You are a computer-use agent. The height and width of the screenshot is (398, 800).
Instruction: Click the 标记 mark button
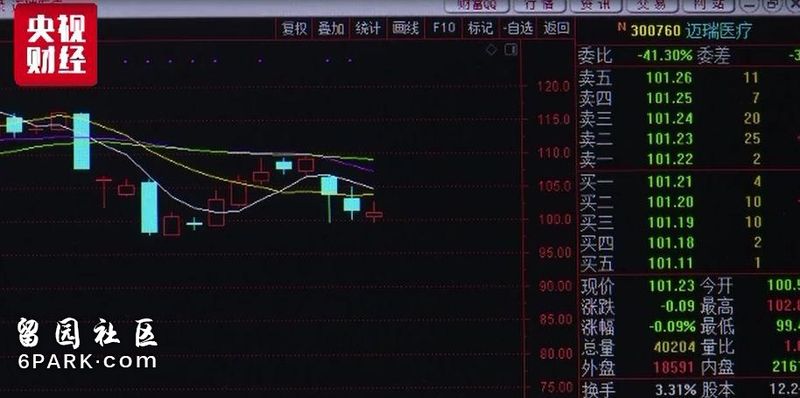481,28
